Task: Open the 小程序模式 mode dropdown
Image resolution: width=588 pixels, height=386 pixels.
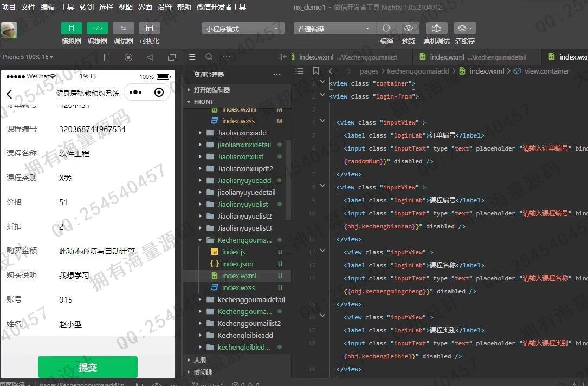Action: pyautogui.click(x=243, y=29)
